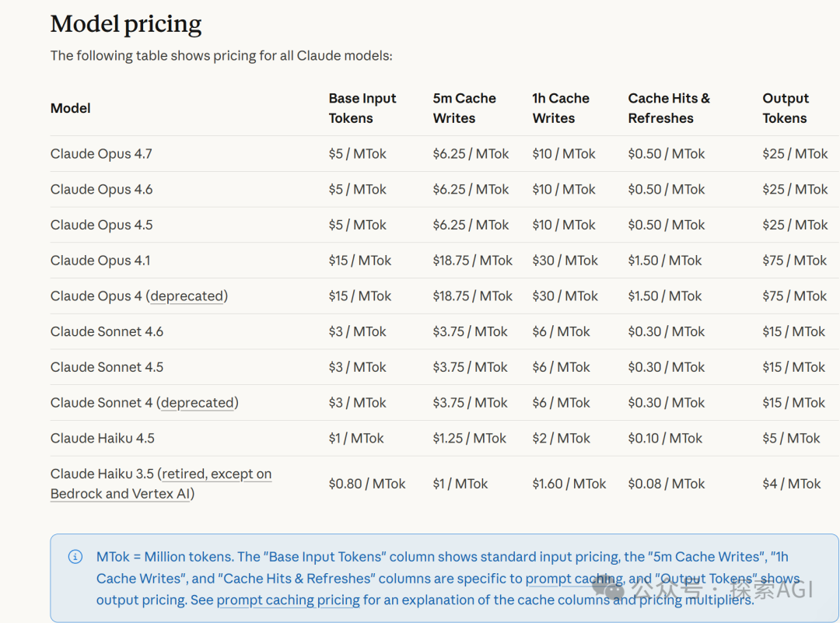Open 'retired, except on Bedrock' link for Haiku 3.5
This screenshot has height=623, width=840.
pos(161,484)
